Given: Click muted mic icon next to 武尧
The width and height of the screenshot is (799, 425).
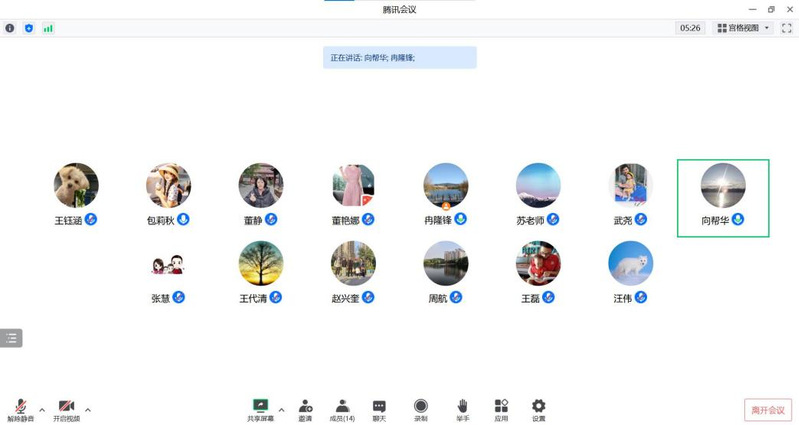Looking at the screenshot, I should click(641, 220).
